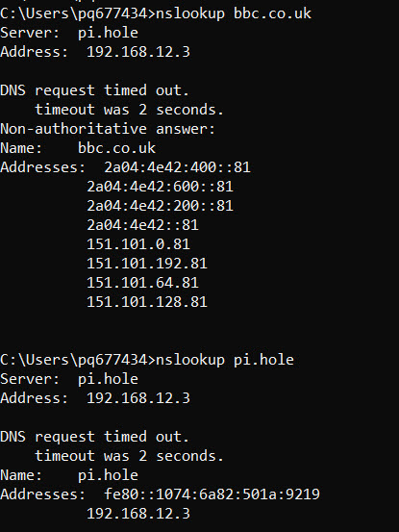Click the 'nslookup bbc.co.uk' command text
The height and width of the screenshot is (532, 399).
pos(234,13)
